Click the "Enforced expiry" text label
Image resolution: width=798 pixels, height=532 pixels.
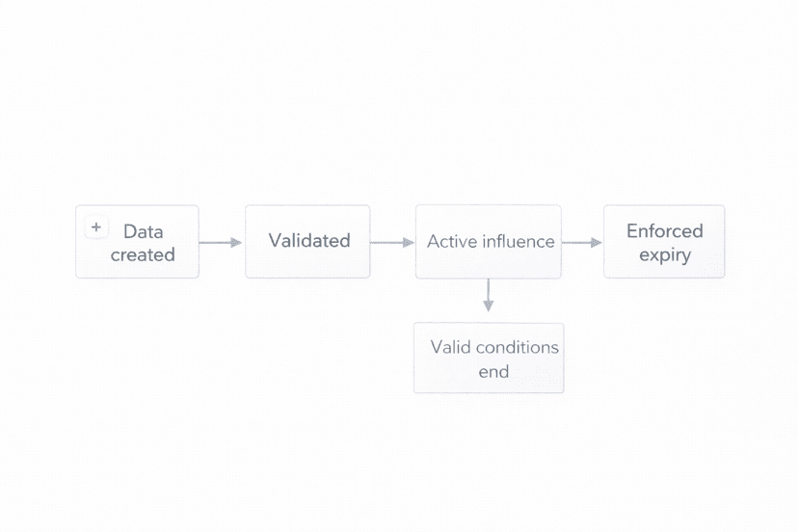(x=664, y=243)
